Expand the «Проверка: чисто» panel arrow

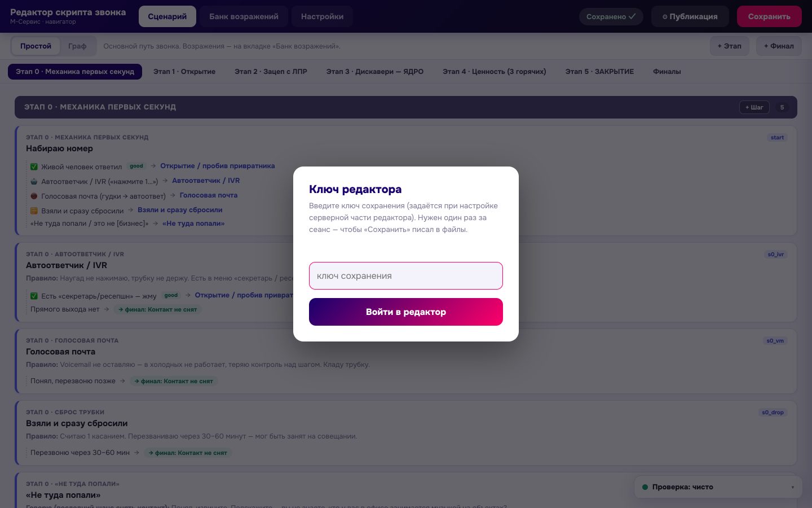click(x=792, y=487)
